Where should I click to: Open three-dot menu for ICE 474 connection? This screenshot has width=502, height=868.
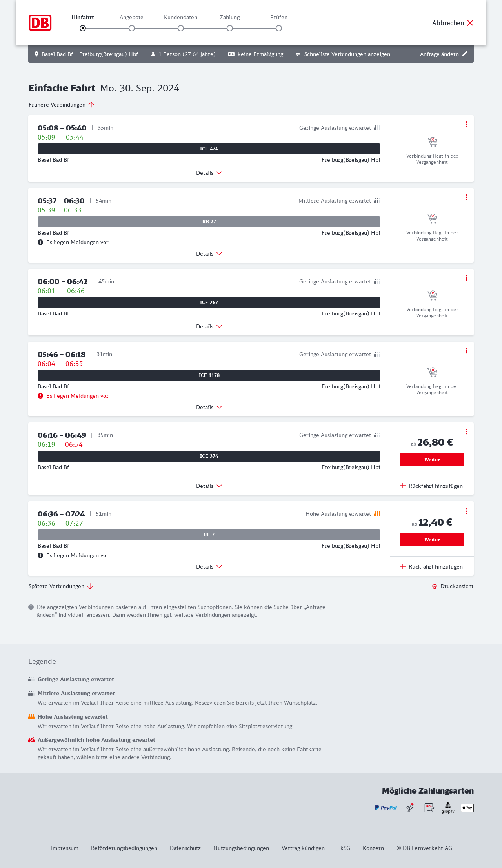(x=466, y=124)
